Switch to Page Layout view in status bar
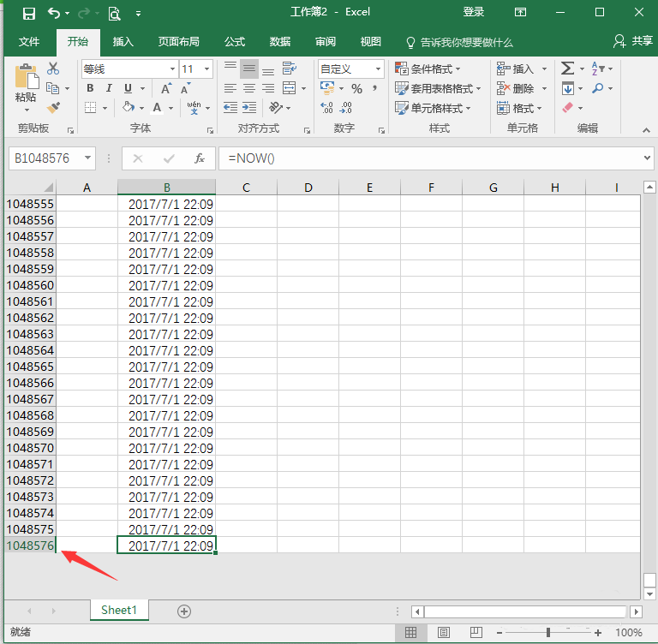This screenshot has width=658, height=644. click(x=443, y=632)
